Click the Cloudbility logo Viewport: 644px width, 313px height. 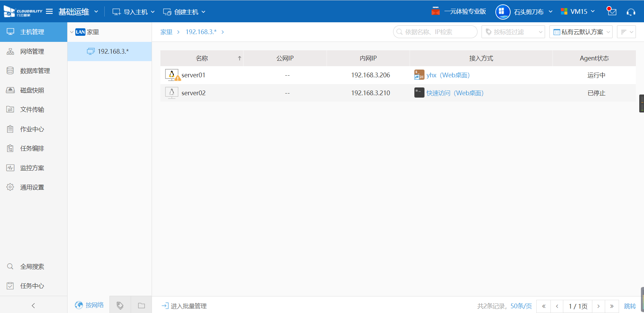pos(23,11)
